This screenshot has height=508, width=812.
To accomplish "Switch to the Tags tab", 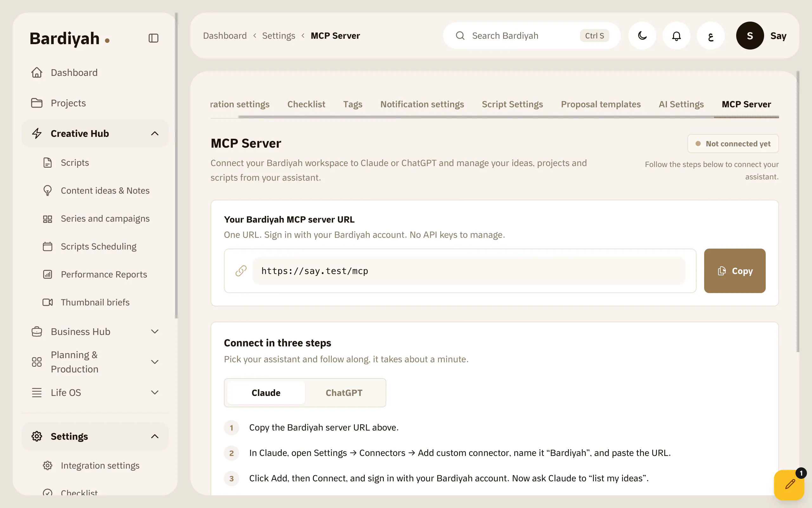I will tap(353, 104).
